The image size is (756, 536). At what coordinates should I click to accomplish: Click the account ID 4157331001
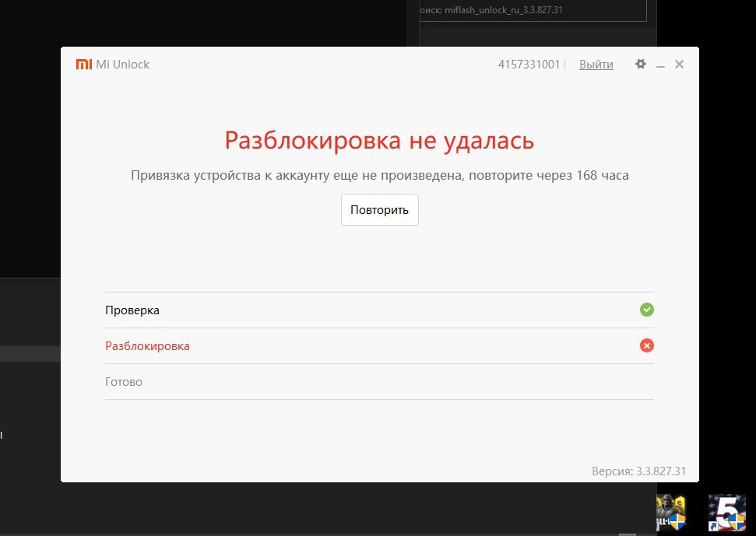[x=529, y=65]
